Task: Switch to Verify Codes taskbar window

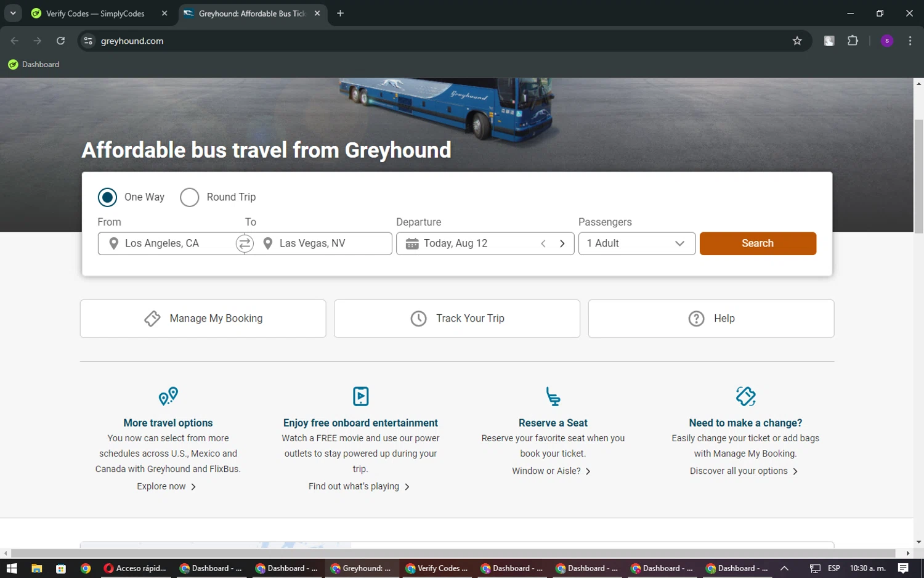Action: 436,568
